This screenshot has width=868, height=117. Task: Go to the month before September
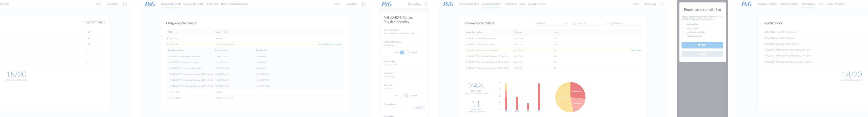[x=84, y=22]
